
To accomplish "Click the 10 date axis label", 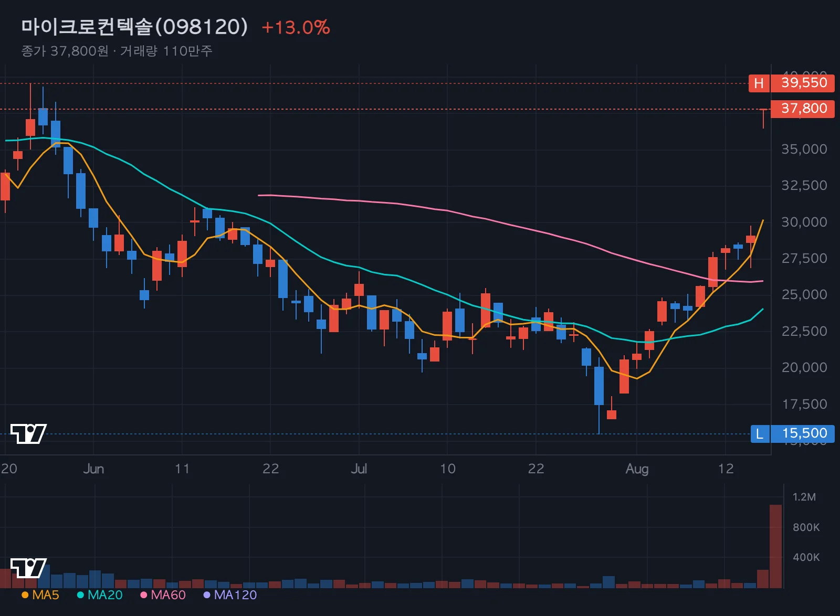I will click(448, 469).
